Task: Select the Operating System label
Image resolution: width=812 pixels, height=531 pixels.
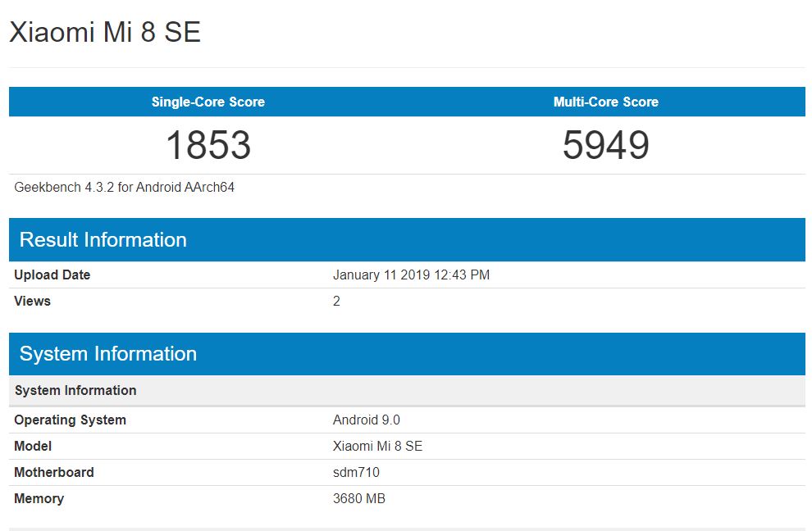Action: pos(70,420)
